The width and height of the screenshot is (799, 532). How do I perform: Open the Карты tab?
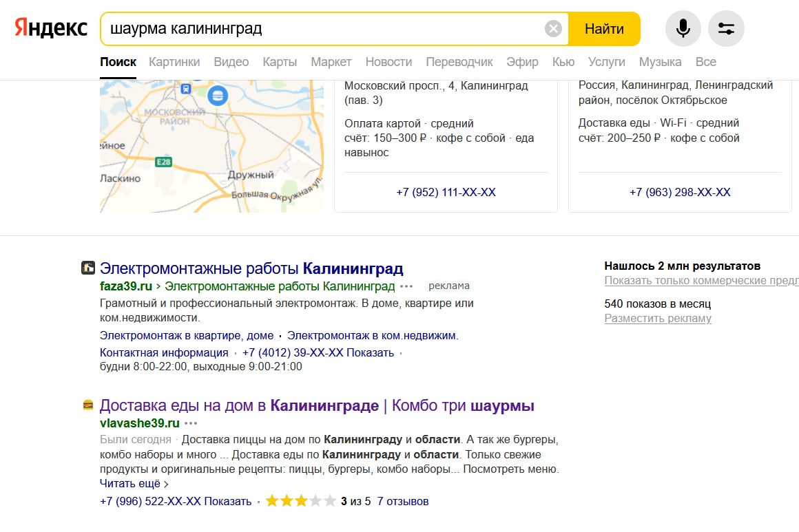tap(280, 62)
